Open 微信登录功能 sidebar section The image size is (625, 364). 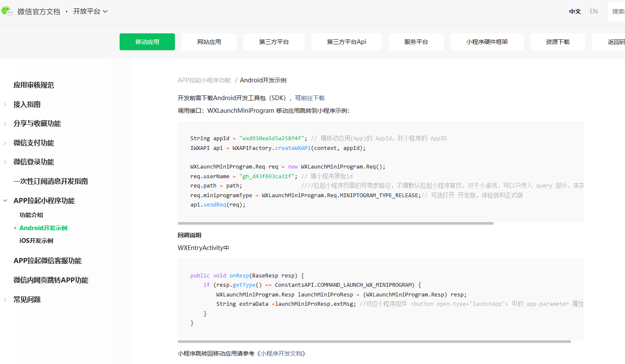[x=34, y=162]
